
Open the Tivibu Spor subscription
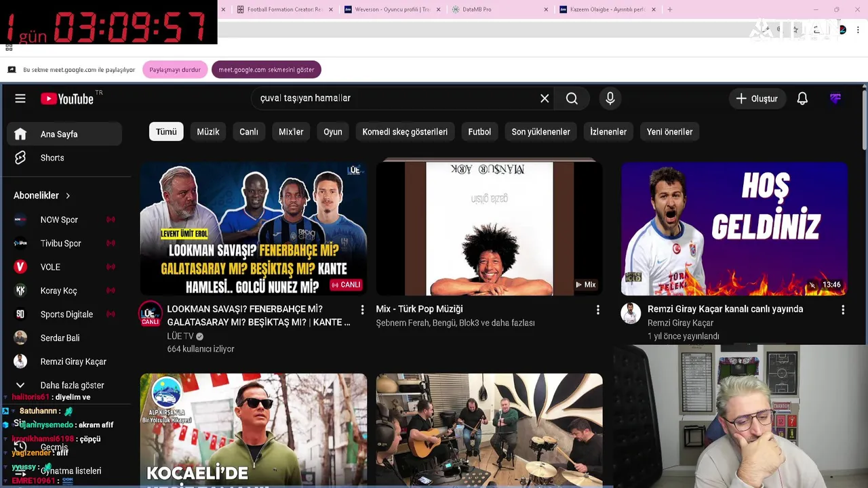coord(64,243)
